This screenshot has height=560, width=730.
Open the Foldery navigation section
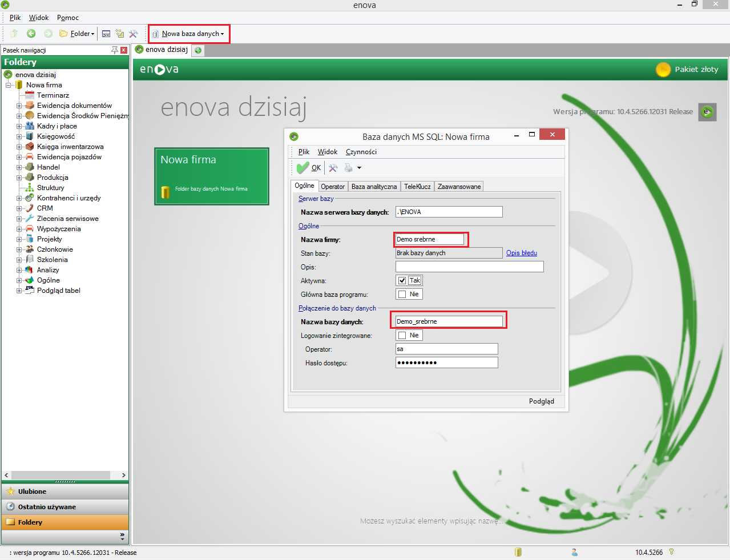[65, 522]
